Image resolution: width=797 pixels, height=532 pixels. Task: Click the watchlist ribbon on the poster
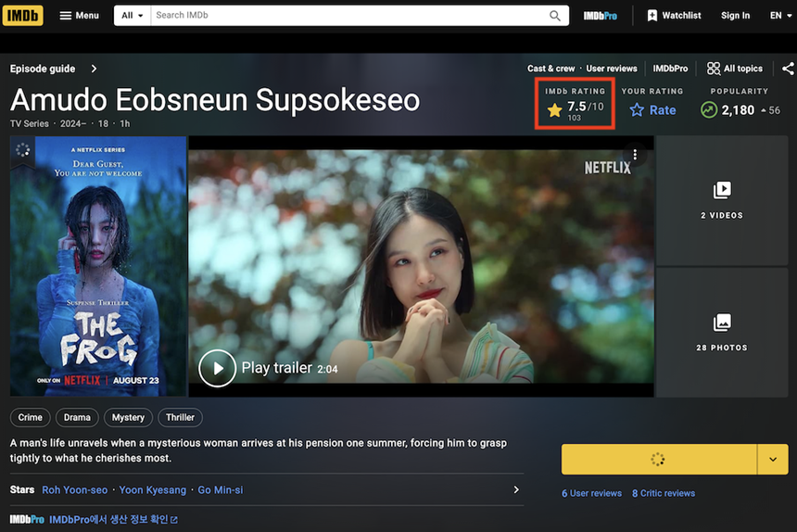[x=22, y=150]
